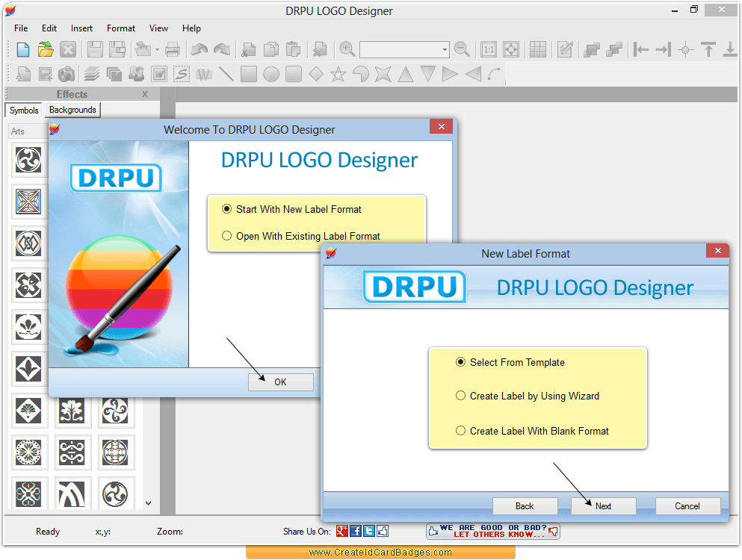Viewport: 742px width, 560px height.
Task: Select the bottom-right triple swirl symbol thumbnail
Action: [x=116, y=494]
